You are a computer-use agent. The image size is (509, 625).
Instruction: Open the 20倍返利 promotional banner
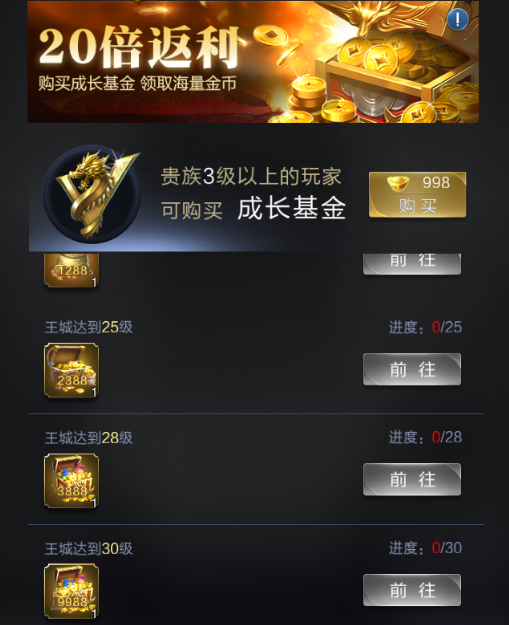253,62
